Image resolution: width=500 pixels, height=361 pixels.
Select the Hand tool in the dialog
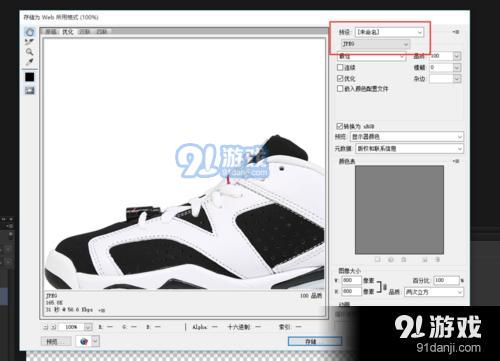pyautogui.click(x=30, y=32)
